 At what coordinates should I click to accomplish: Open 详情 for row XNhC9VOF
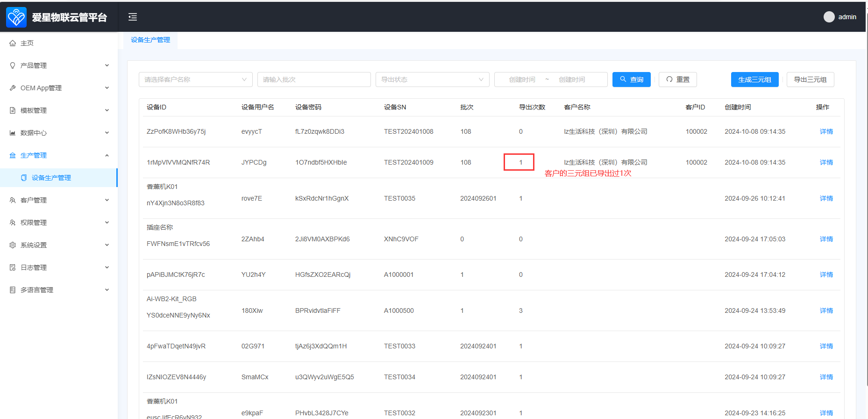[826, 239]
